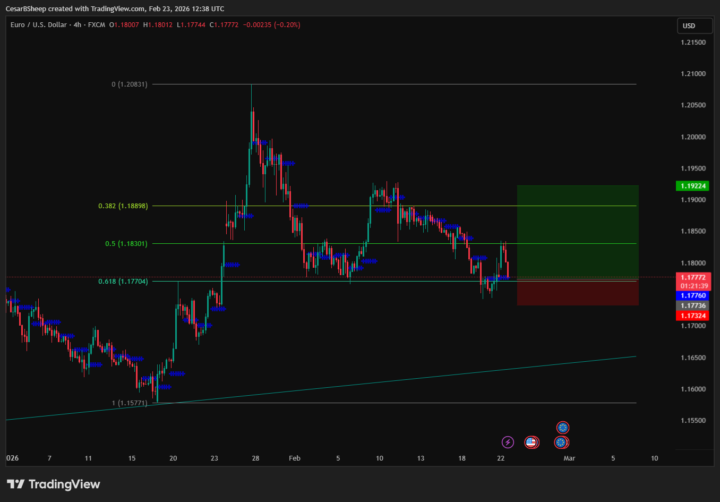The width and height of the screenshot is (720, 502).
Task: Select the 0.382 (1.18898) Fibonacci label
Action: click(x=123, y=206)
